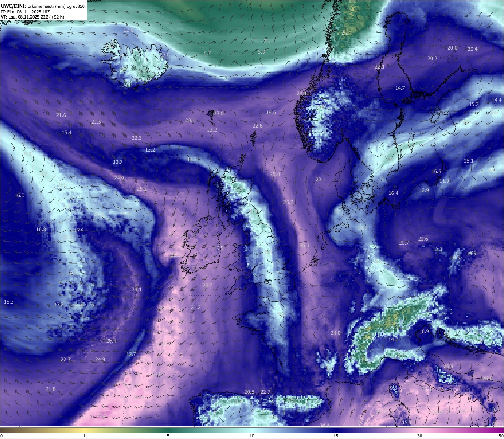Click the value 22.5 on the map

click(x=96, y=122)
